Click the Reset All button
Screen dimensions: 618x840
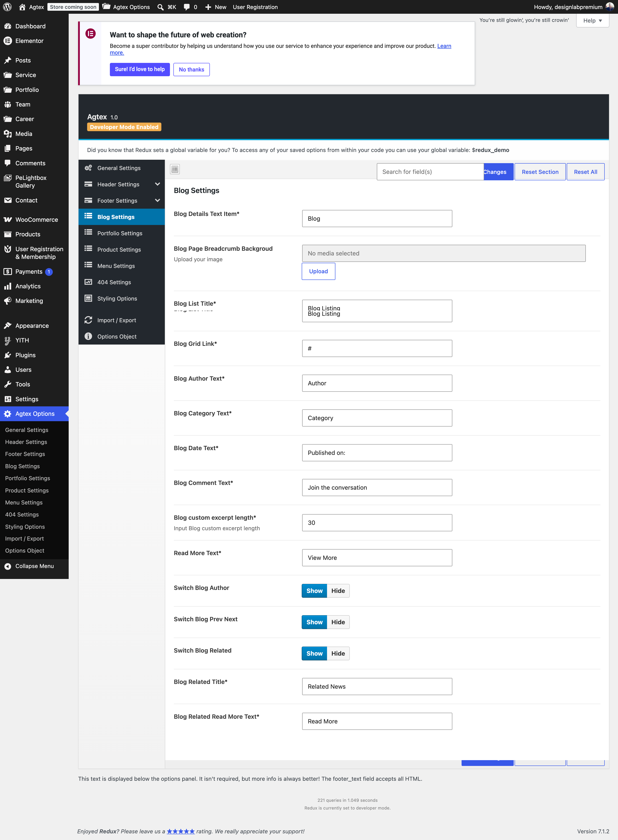click(x=585, y=172)
